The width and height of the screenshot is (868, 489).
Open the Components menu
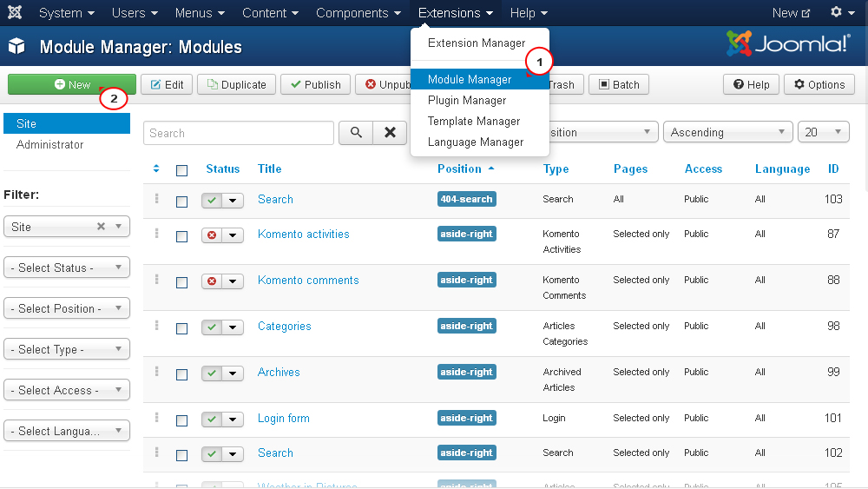click(358, 13)
